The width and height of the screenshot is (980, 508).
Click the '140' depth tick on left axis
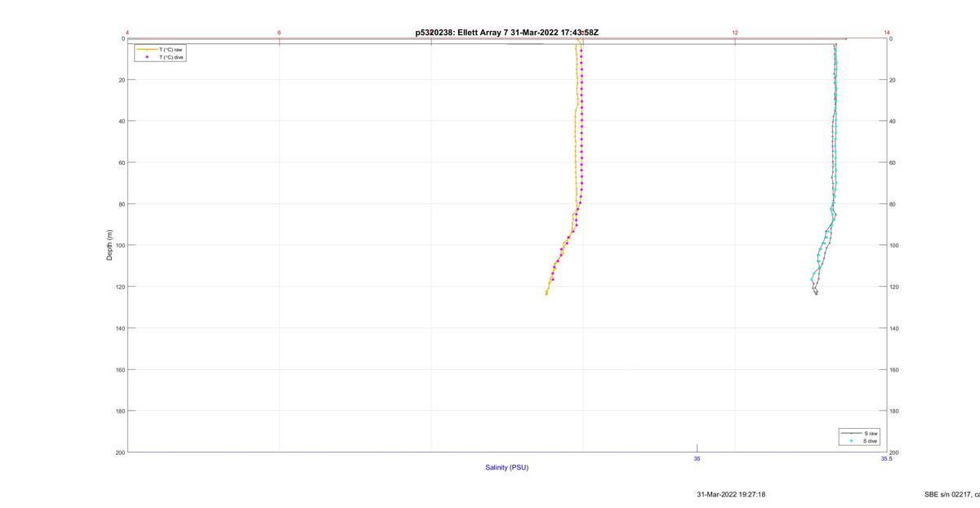point(120,328)
